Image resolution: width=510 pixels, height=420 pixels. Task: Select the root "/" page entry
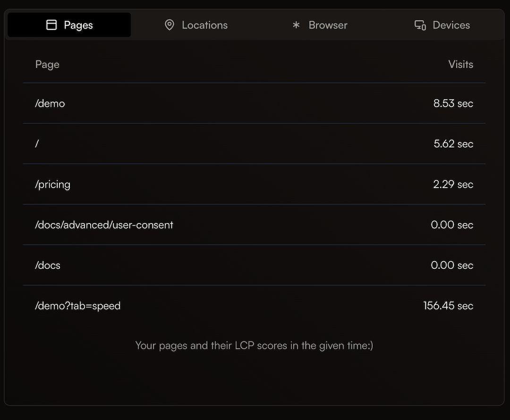tap(37, 144)
